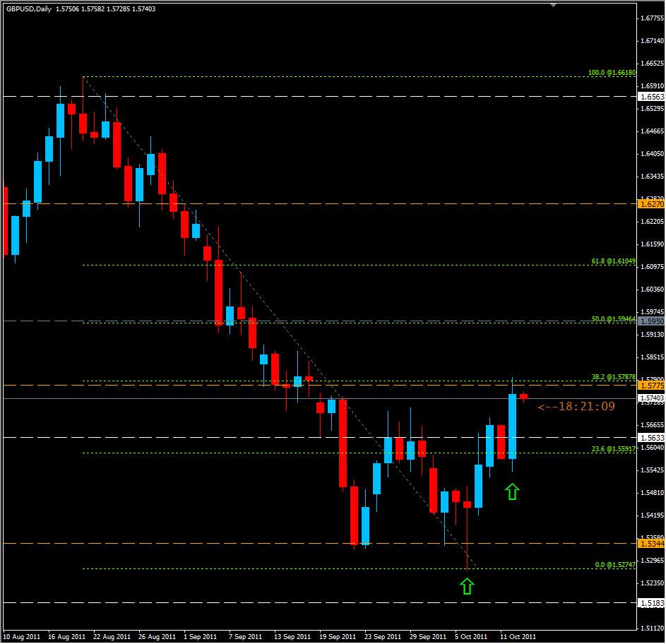This screenshot has width=666, height=644.
Task: Select the Fibonacci 100.0 @1.66180 label
Action: point(612,73)
